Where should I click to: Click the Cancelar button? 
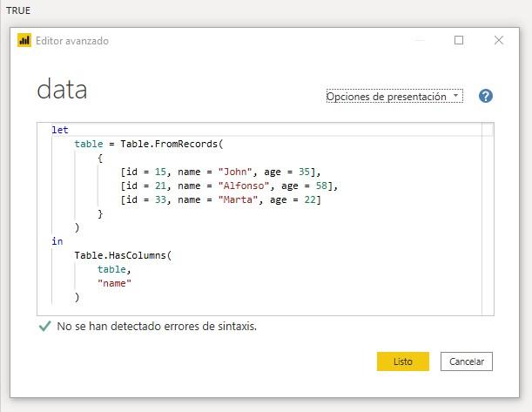tap(467, 361)
